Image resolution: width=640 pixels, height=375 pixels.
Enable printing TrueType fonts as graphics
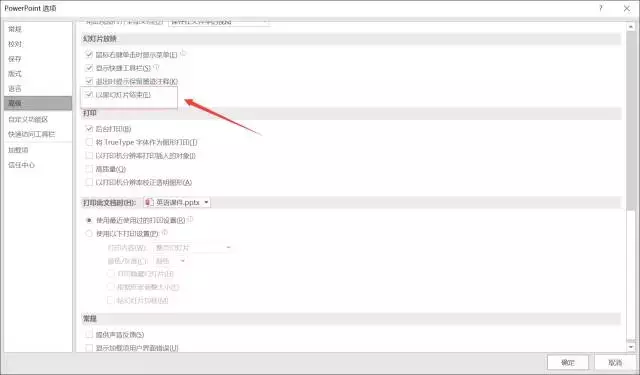click(x=89, y=142)
